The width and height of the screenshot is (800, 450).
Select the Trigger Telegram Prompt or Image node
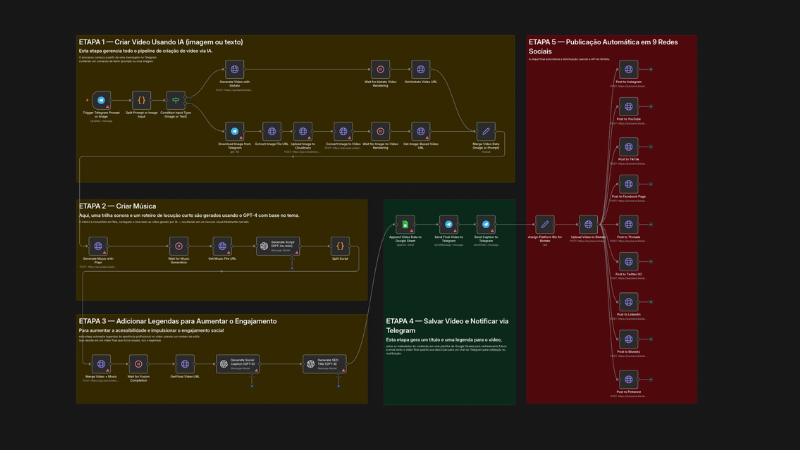[x=101, y=101]
